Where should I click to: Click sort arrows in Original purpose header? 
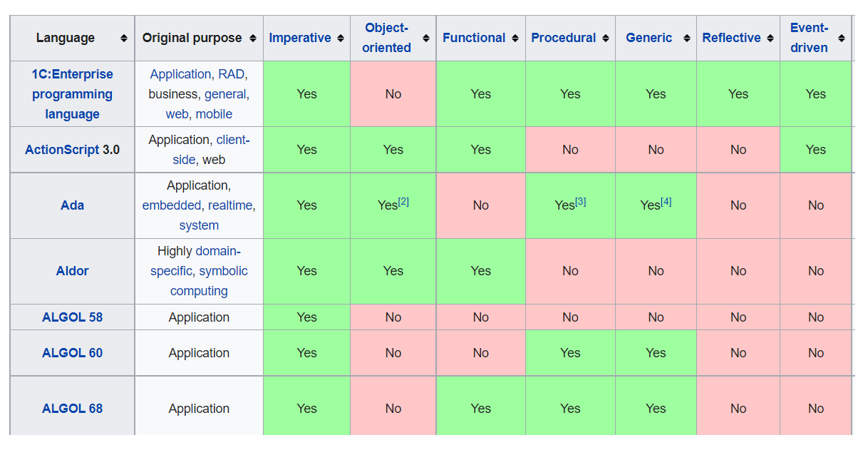pyautogui.click(x=253, y=39)
